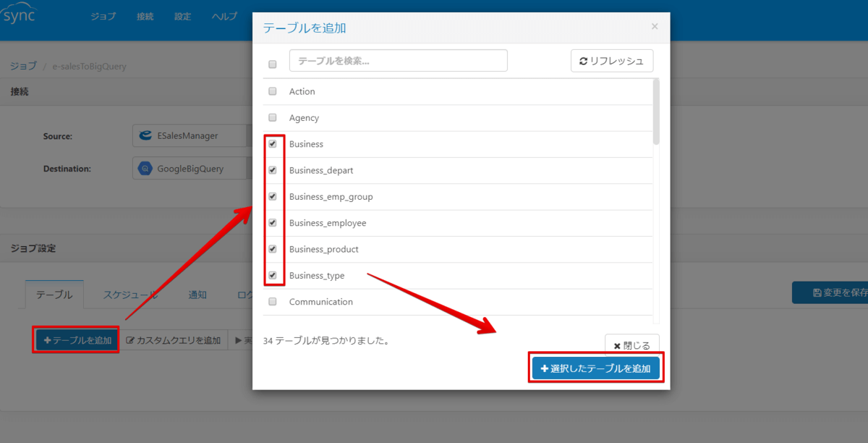The width and height of the screenshot is (868, 443).
Task: Click the Agency table name
Action: [x=304, y=117]
